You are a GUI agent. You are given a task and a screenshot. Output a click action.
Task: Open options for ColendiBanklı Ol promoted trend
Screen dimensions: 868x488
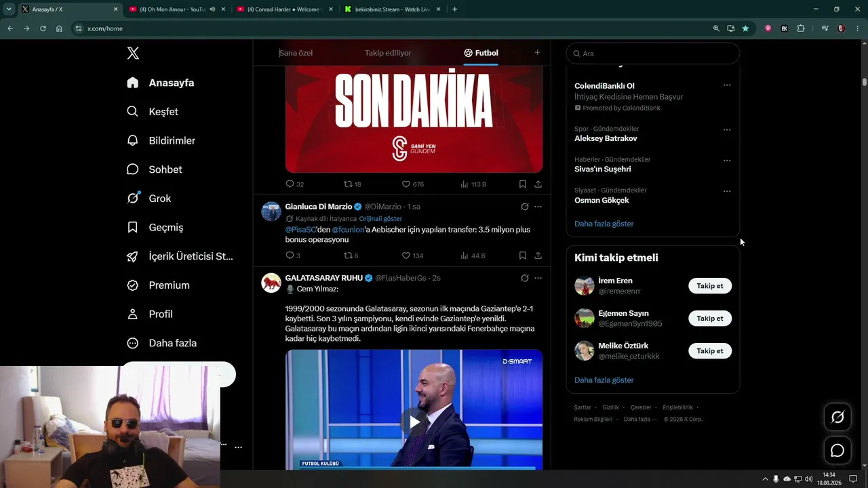pos(727,85)
